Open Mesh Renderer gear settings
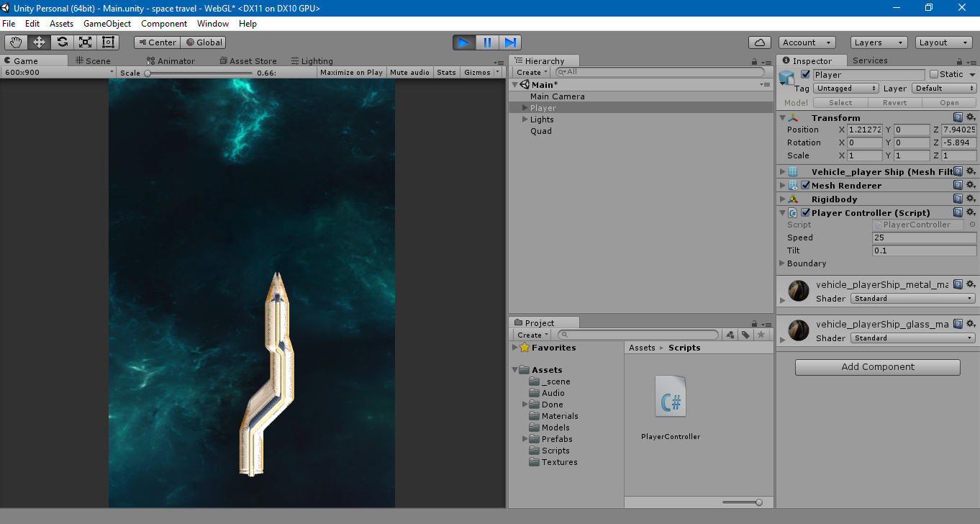 pyautogui.click(x=971, y=185)
